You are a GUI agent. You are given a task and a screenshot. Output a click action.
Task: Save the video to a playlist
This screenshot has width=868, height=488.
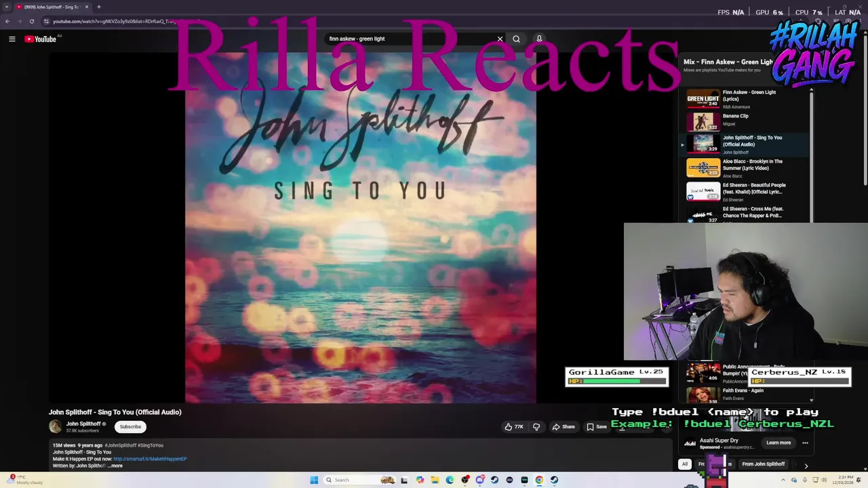click(597, 427)
